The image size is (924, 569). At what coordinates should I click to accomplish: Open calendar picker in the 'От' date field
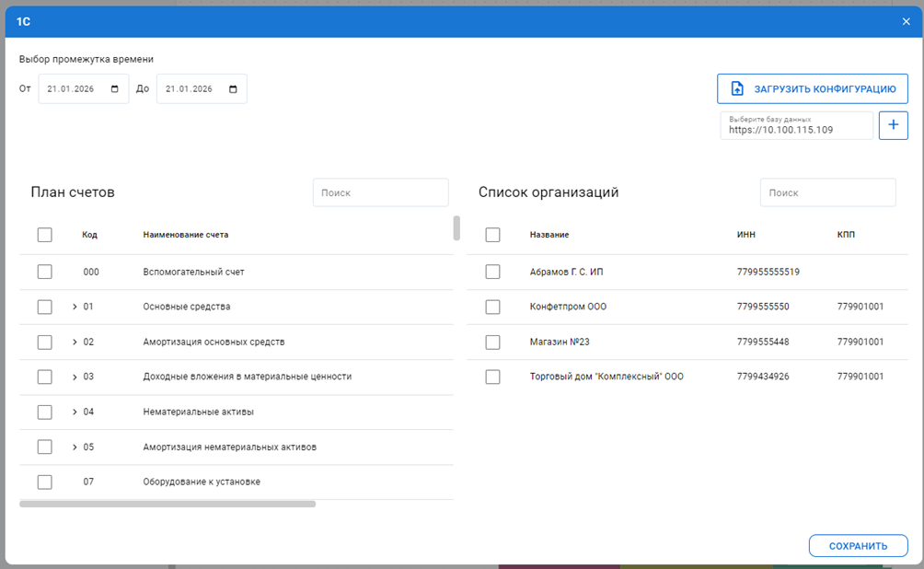coord(115,89)
